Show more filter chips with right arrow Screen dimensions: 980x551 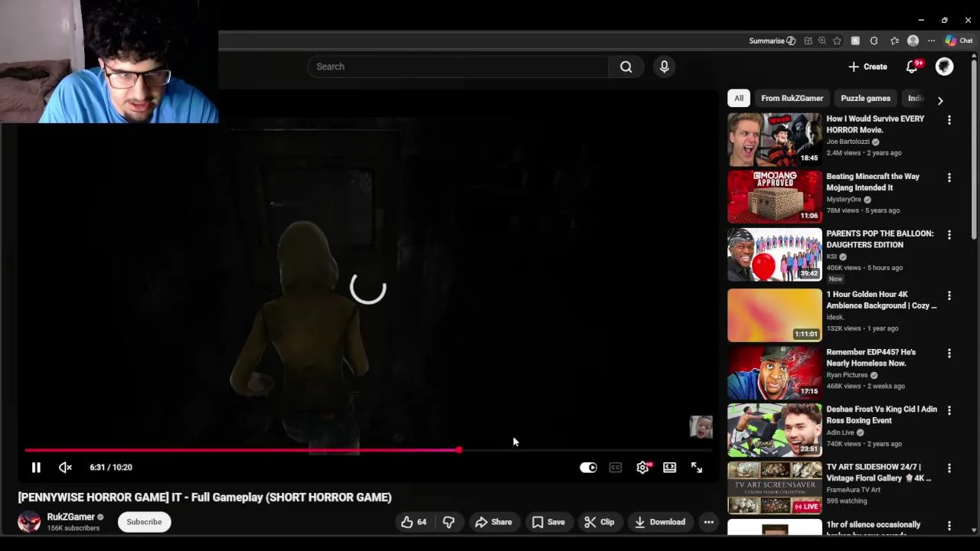940,100
